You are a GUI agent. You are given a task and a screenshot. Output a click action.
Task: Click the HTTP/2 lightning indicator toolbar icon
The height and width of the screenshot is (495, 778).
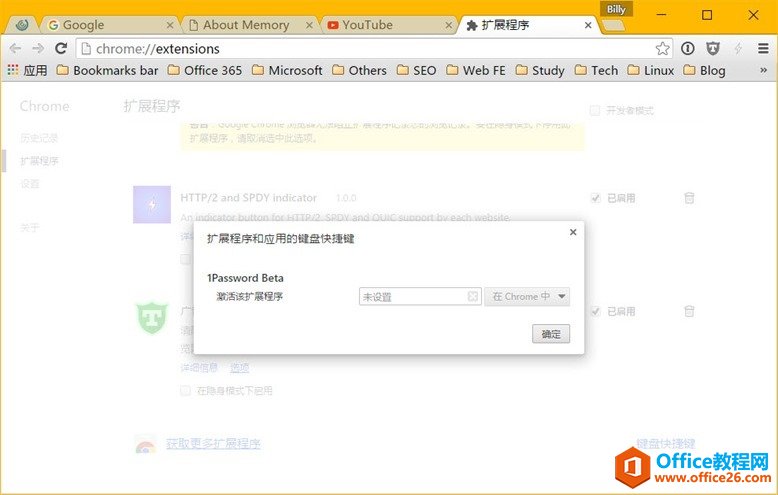click(x=738, y=48)
